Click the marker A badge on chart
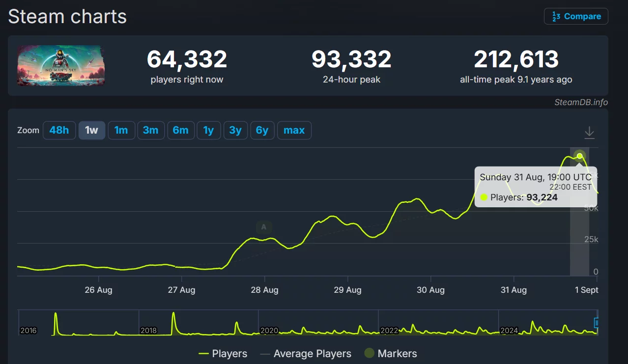Image resolution: width=628 pixels, height=364 pixels. 264,227
